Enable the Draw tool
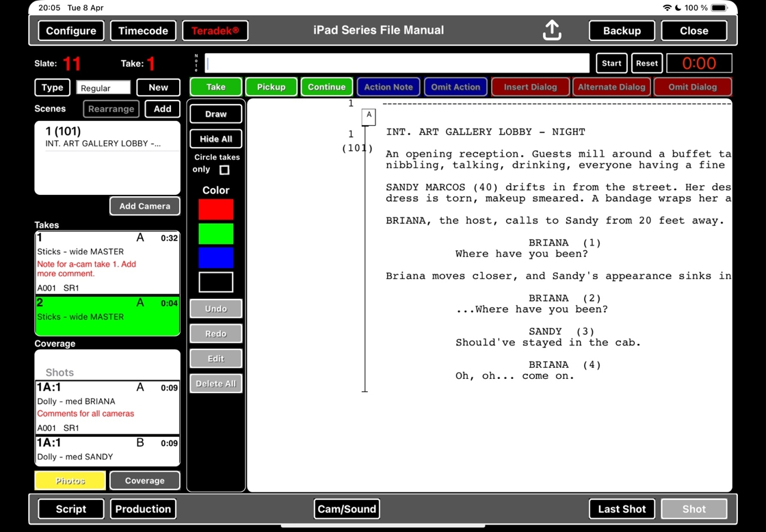The height and width of the screenshot is (532, 766). coord(215,114)
